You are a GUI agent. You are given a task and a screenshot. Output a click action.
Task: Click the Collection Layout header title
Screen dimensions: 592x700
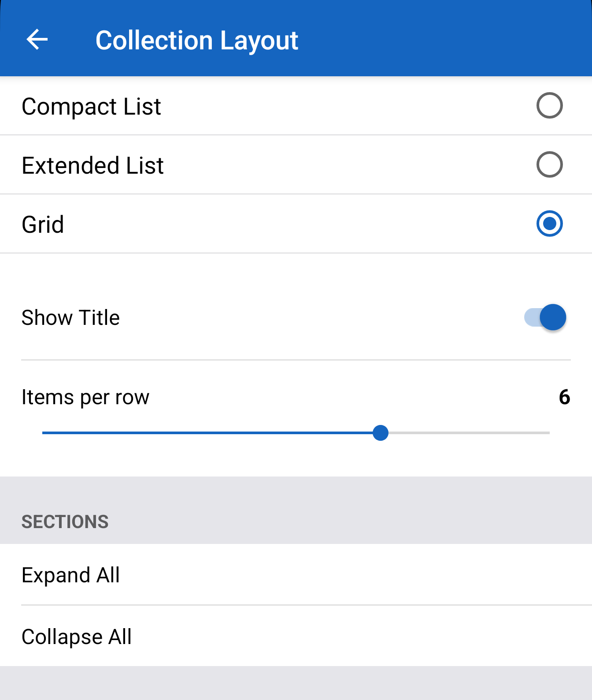[x=197, y=41]
